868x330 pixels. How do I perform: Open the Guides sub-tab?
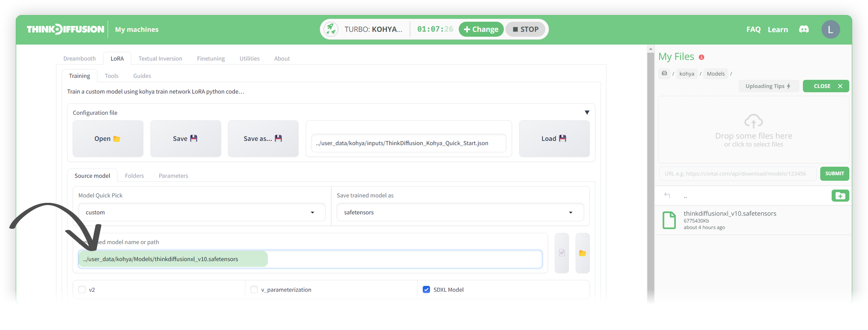[x=142, y=76]
